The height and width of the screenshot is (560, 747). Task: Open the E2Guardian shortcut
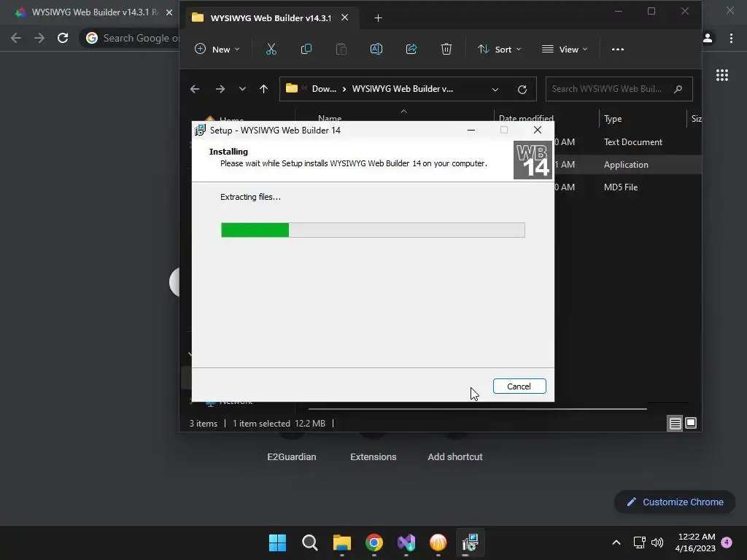(292, 456)
